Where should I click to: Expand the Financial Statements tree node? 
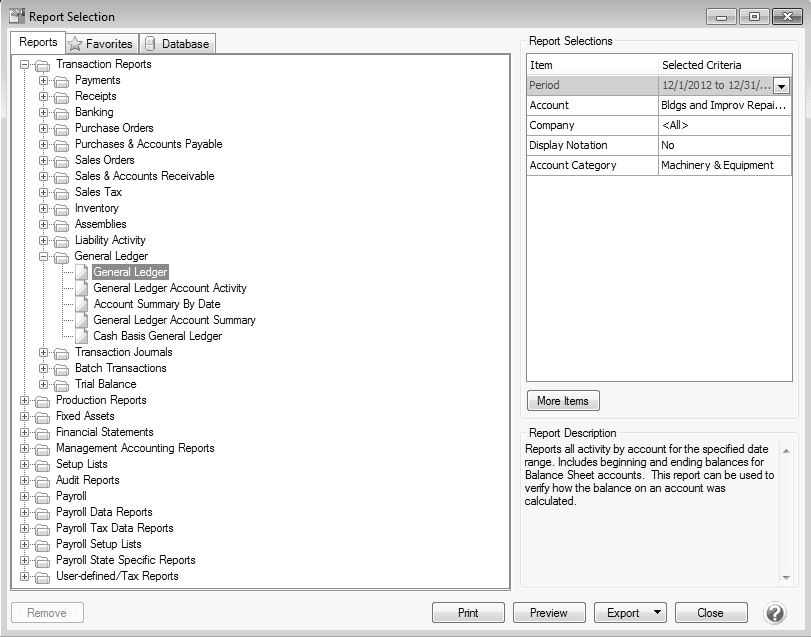[24, 432]
